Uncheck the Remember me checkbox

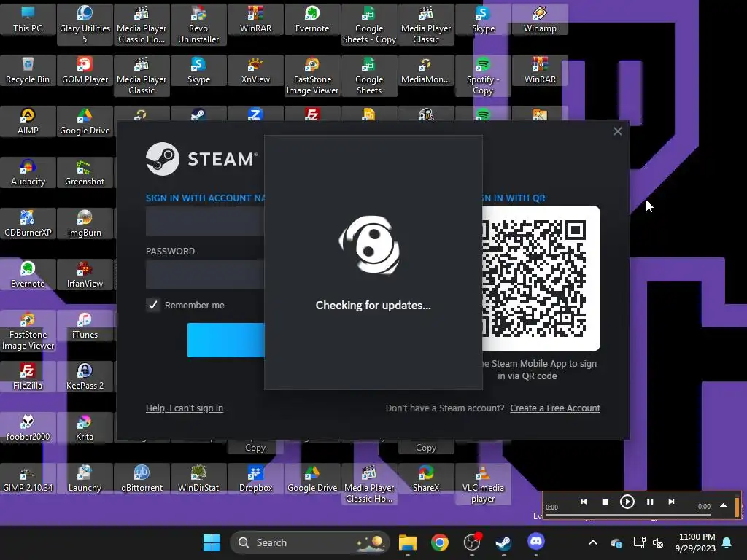153,305
